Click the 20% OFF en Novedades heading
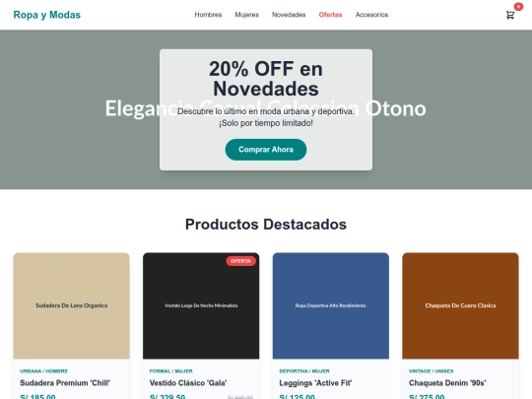Viewport: 532px width, 399px height. tap(266, 79)
